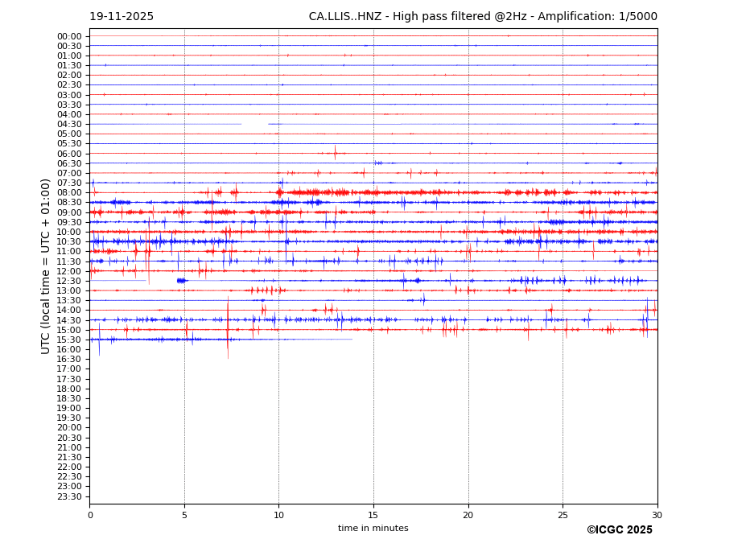Screen dimensions: 746x560
Task: Click the x-axis tick label 15
Action: [x=373, y=515]
